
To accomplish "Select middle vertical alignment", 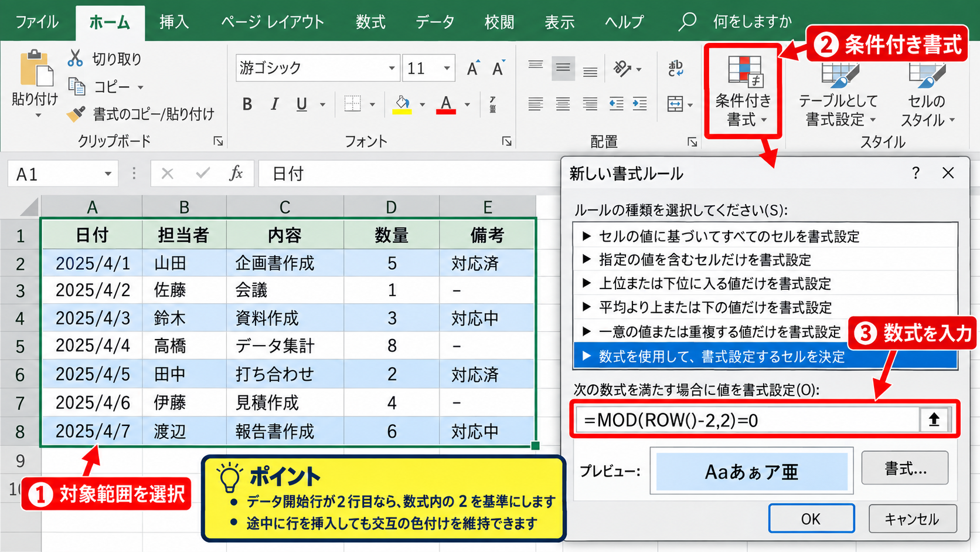I will 563,68.
